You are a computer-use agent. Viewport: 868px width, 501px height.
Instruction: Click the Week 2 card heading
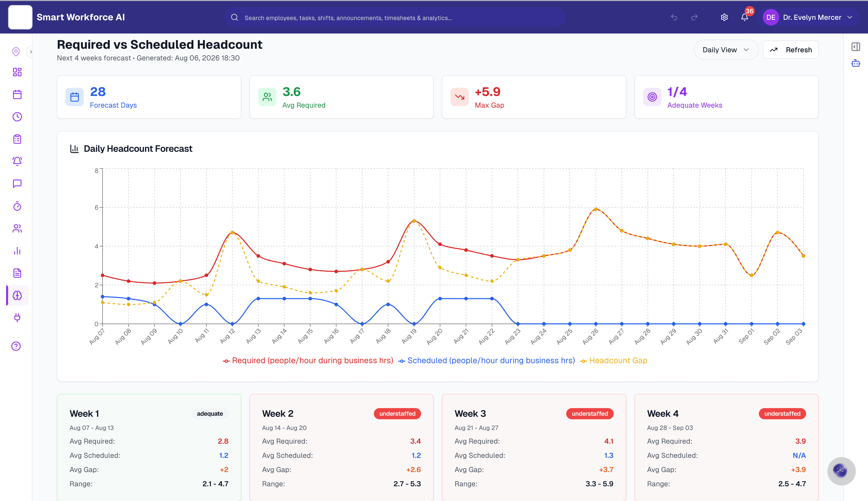point(278,414)
